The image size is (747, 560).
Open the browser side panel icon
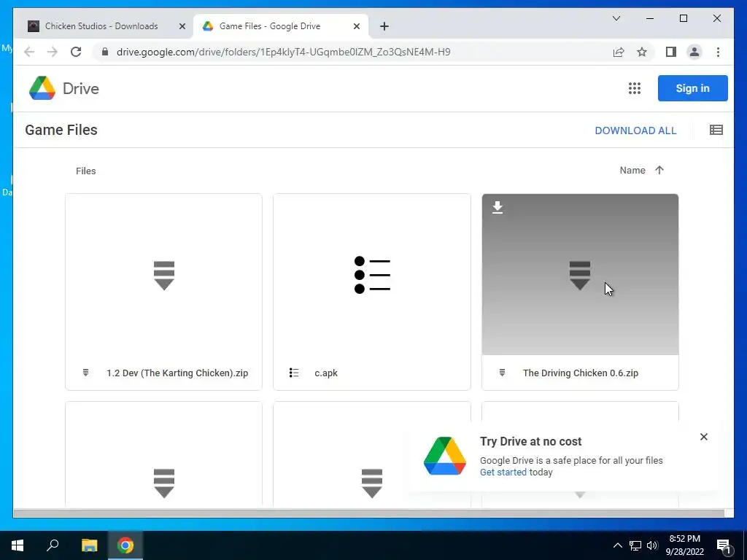point(671,52)
